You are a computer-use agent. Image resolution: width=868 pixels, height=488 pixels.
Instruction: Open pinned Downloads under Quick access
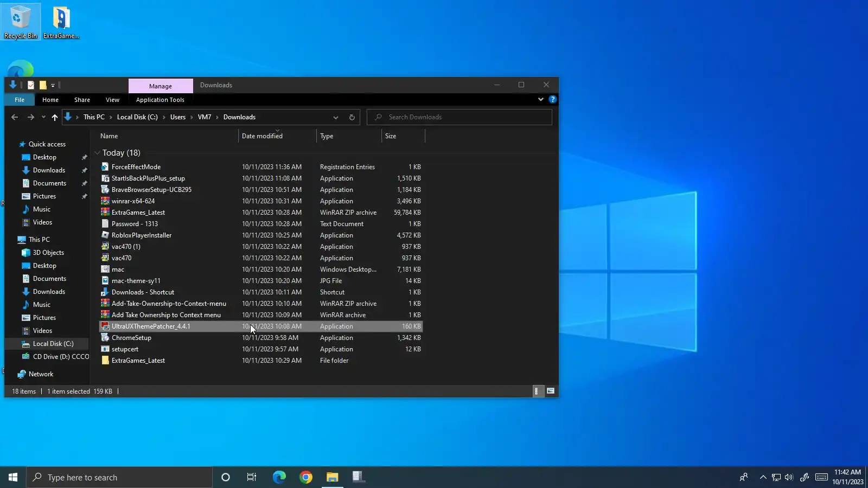coord(49,170)
